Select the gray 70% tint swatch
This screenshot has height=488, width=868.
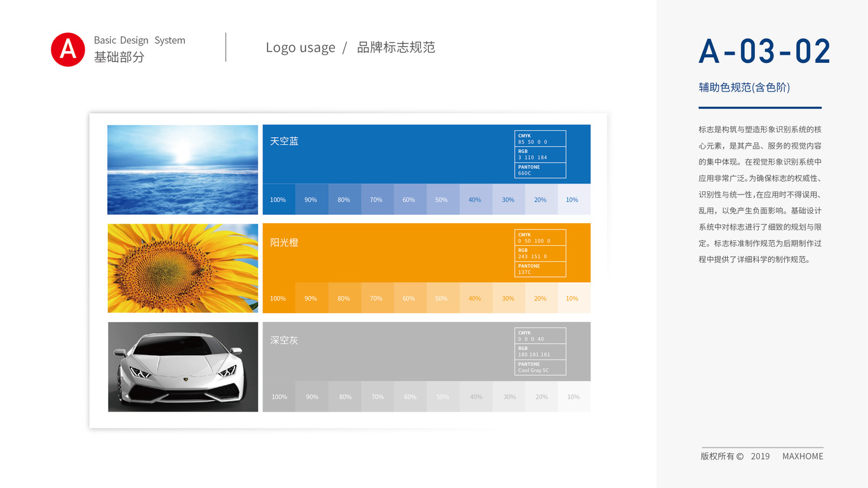(x=377, y=396)
